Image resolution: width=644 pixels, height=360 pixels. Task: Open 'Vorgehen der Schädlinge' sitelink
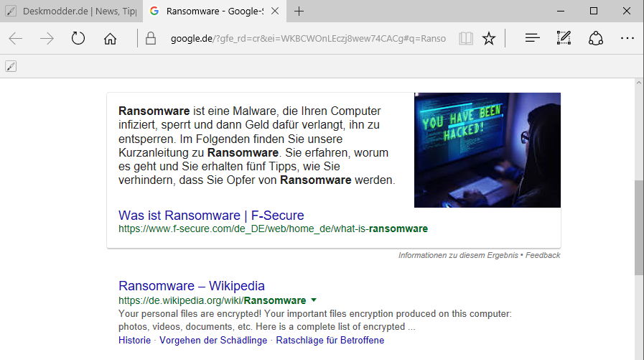[x=213, y=341]
